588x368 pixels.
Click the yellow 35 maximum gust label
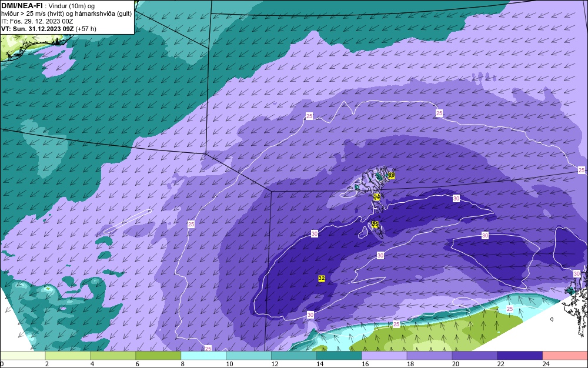pos(375,224)
